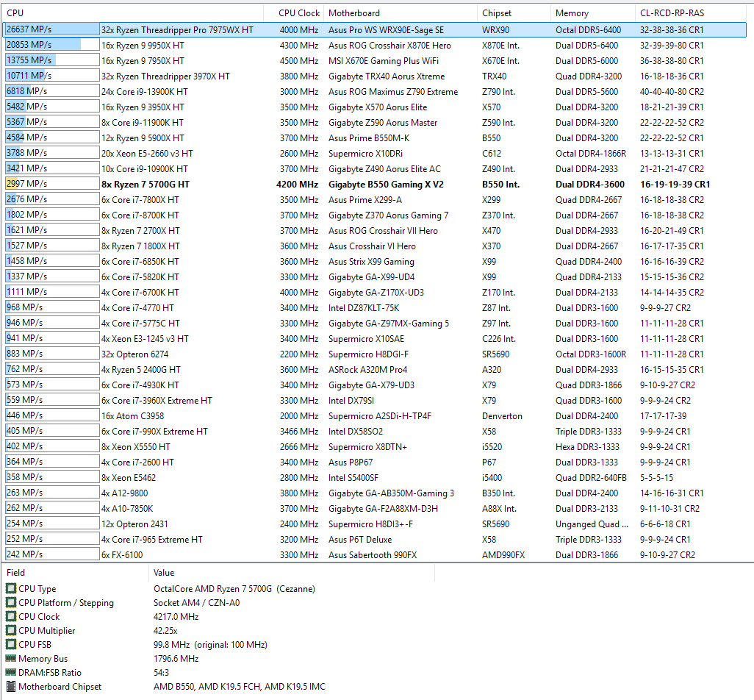Click the 4217.0 MHz CPU Clock value
The width and height of the screenshot is (754, 700).
176,616
